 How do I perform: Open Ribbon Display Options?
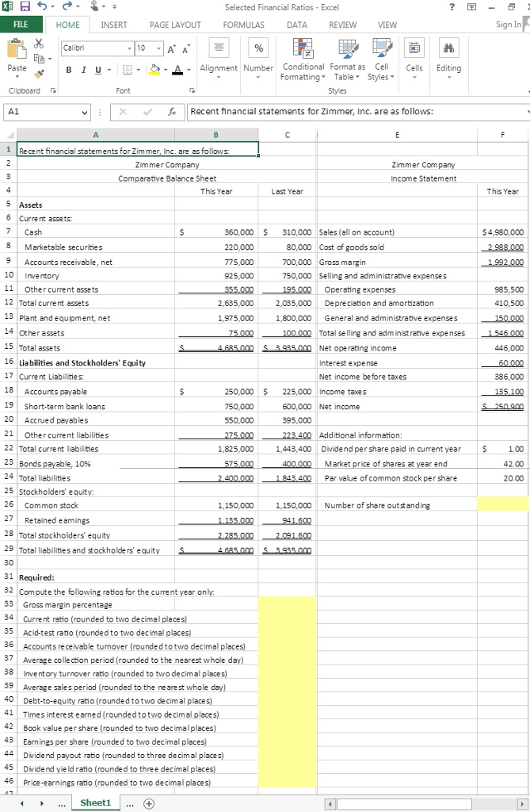(x=471, y=6)
